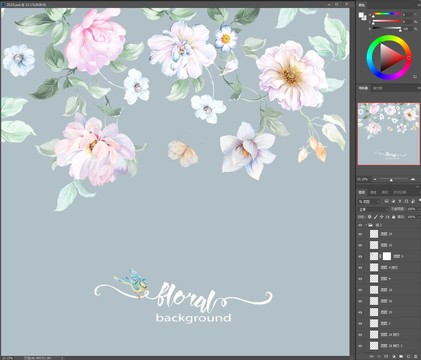Click the add layer style fx icon

click(x=379, y=356)
